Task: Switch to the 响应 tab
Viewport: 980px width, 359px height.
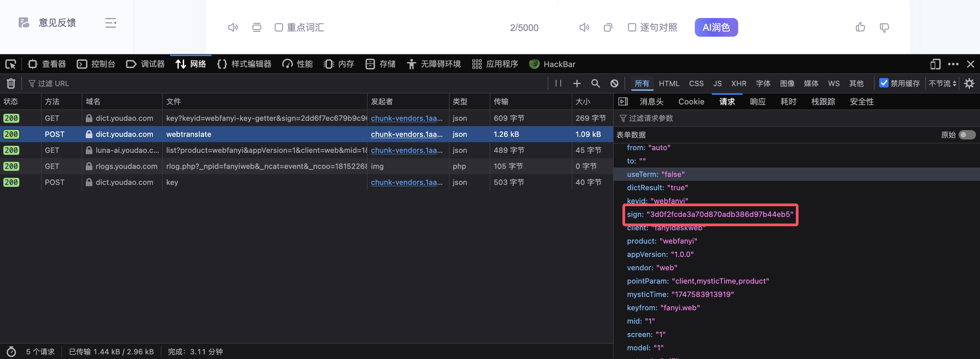Action: click(758, 102)
